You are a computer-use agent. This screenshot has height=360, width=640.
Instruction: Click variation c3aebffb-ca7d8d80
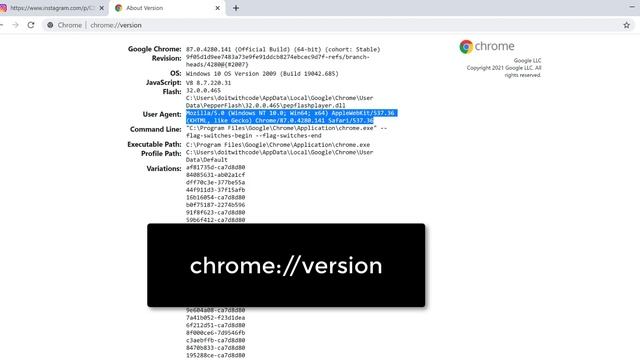(x=216, y=340)
